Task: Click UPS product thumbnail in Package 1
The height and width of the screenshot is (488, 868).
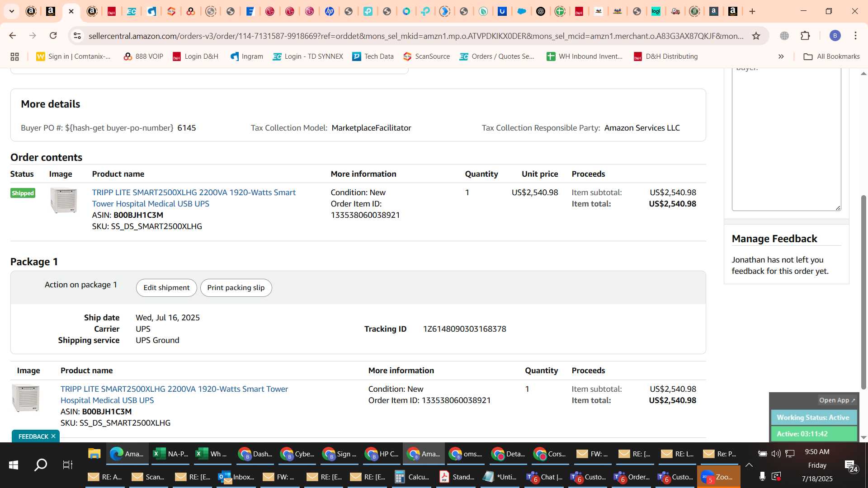Action: pyautogui.click(x=26, y=398)
